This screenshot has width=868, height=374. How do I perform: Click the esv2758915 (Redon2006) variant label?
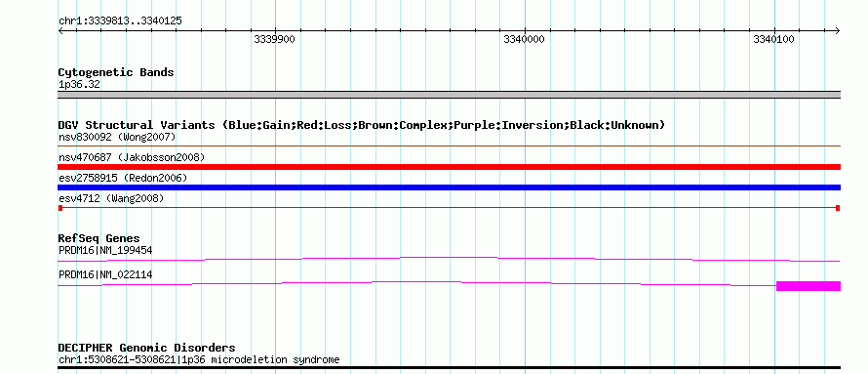122,178
